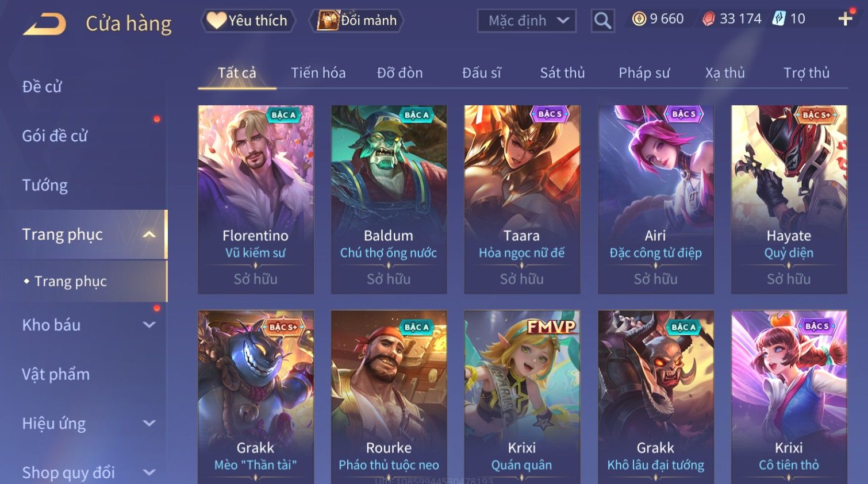The image size is (868, 484).
Task: Click the gold coin balance icon
Action: 639,19
